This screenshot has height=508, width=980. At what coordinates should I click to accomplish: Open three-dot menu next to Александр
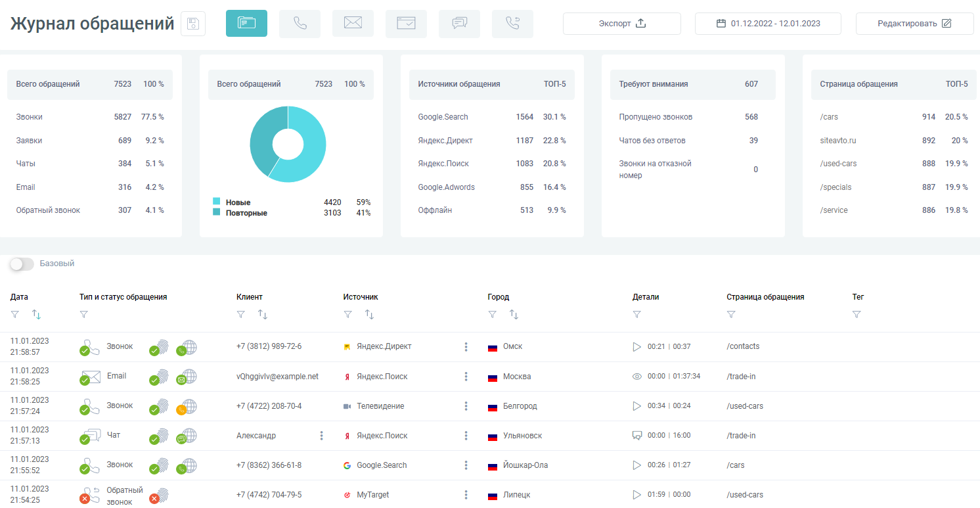[x=321, y=436]
